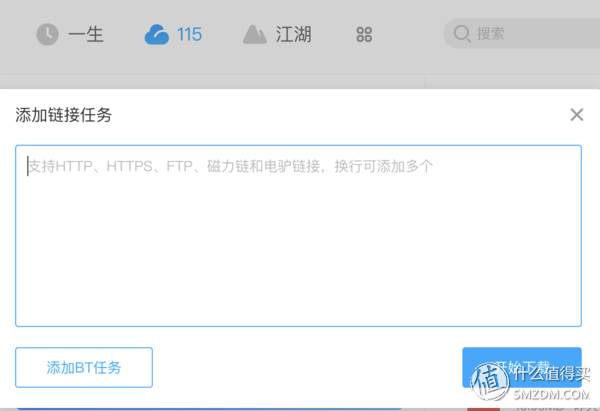The image size is (600, 411).
Task: Click the magnifier search icon
Action: point(461,34)
